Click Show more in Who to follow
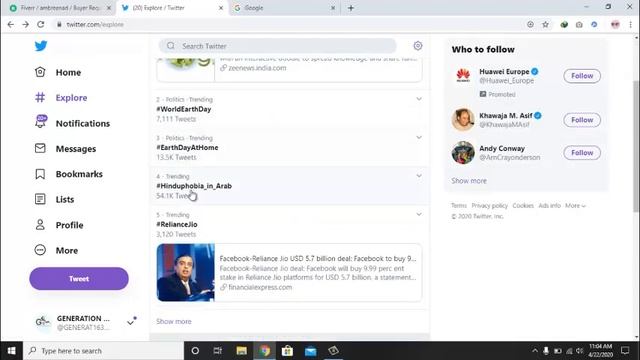The image size is (640, 360). coord(469,180)
